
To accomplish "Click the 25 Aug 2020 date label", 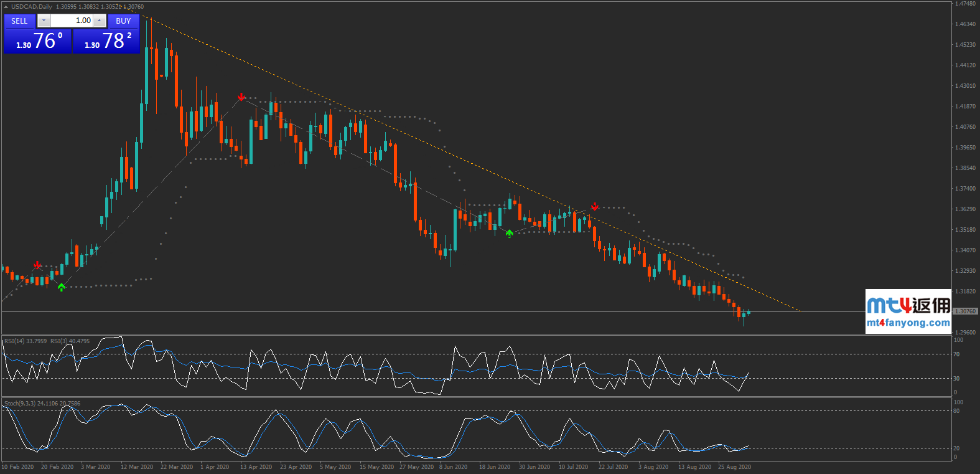I will click(x=734, y=467).
